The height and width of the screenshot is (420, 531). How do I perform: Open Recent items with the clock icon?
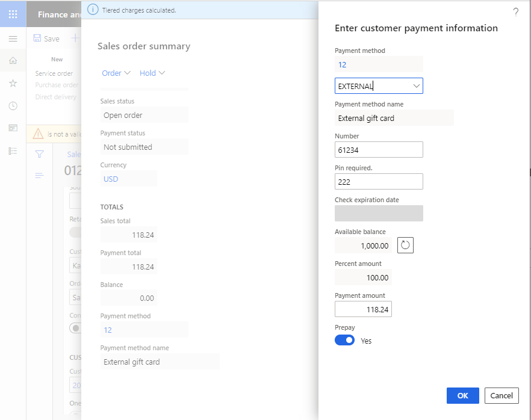[13, 105]
